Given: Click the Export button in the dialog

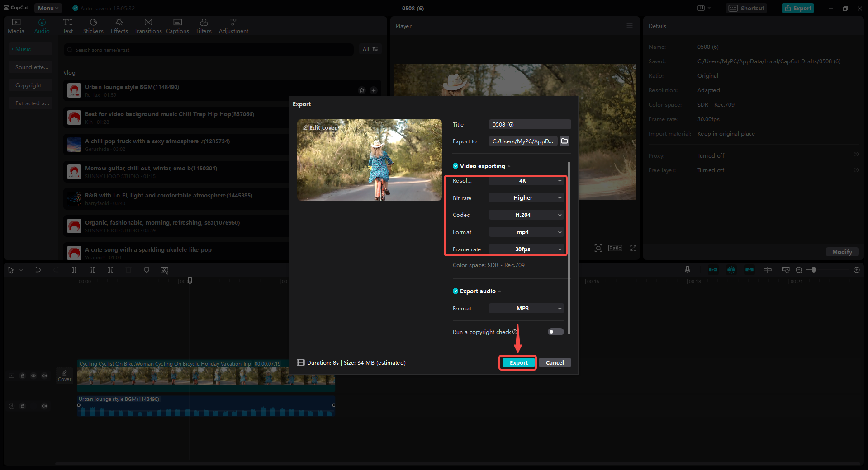Looking at the screenshot, I should click(x=517, y=362).
